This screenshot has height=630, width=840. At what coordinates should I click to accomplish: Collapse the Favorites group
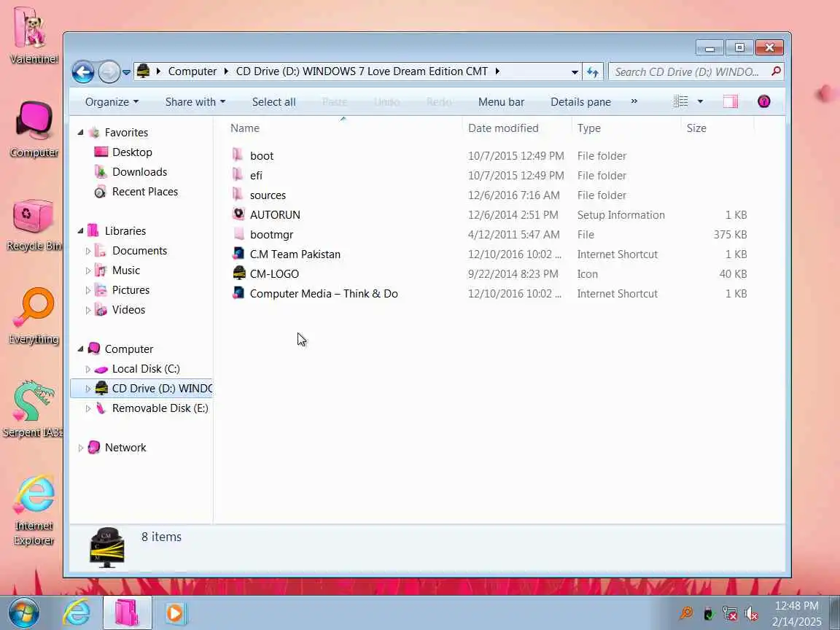[80, 132]
